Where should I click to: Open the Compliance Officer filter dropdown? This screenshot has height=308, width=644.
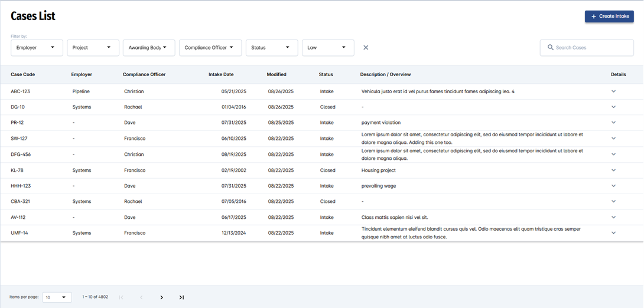coord(210,48)
